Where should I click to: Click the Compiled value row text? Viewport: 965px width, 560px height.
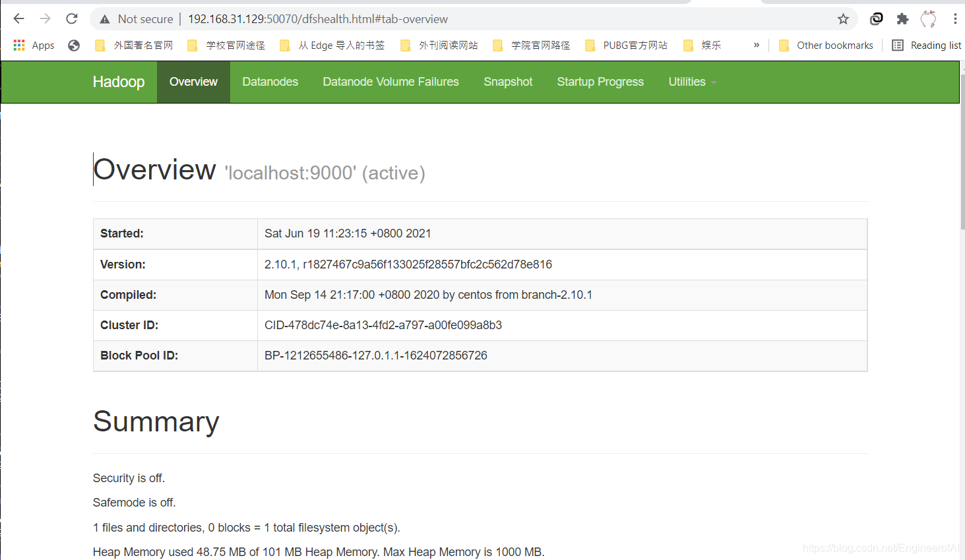coord(428,295)
